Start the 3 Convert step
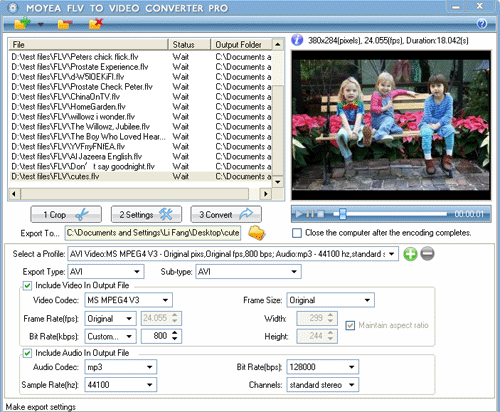The height and width of the screenshot is (412, 500). [x=226, y=214]
